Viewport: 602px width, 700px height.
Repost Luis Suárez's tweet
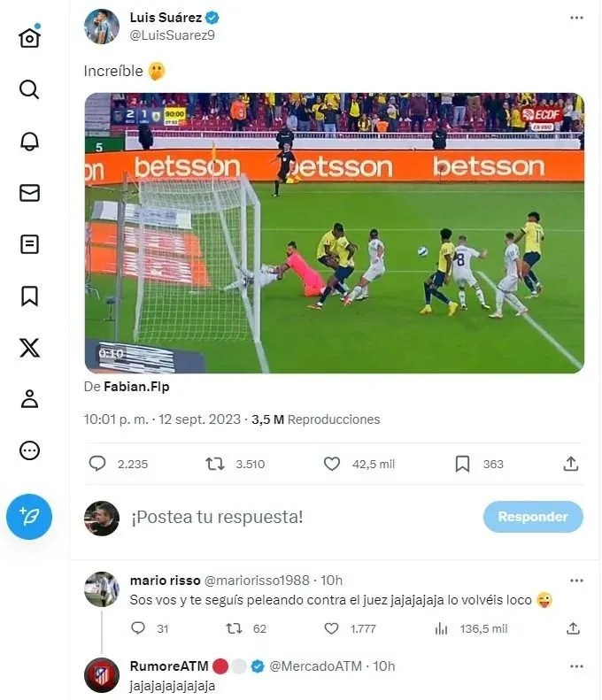point(215,464)
